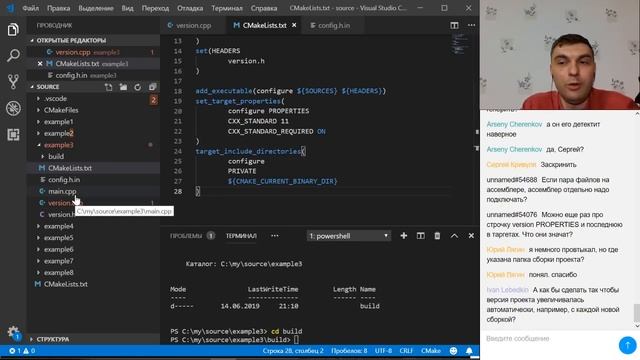Open the Help (Справка) menu
This screenshot has height=360, width=640.
pos(264,8)
